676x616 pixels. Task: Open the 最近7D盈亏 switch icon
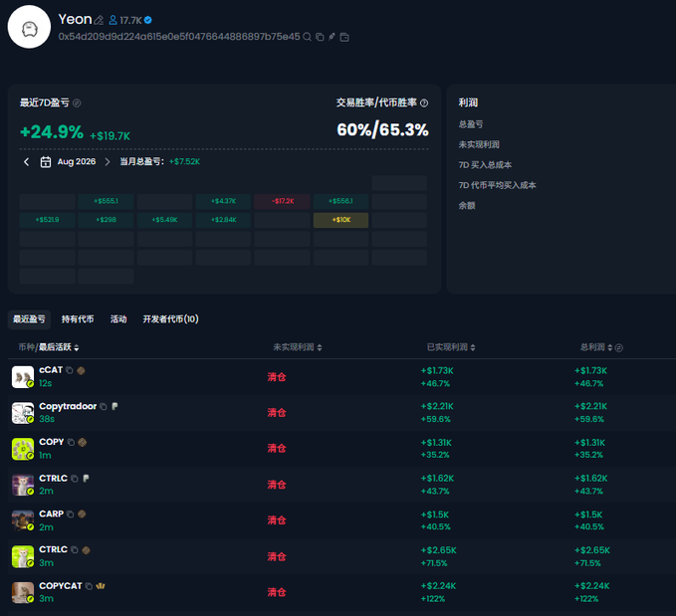[x=77, y=103]
